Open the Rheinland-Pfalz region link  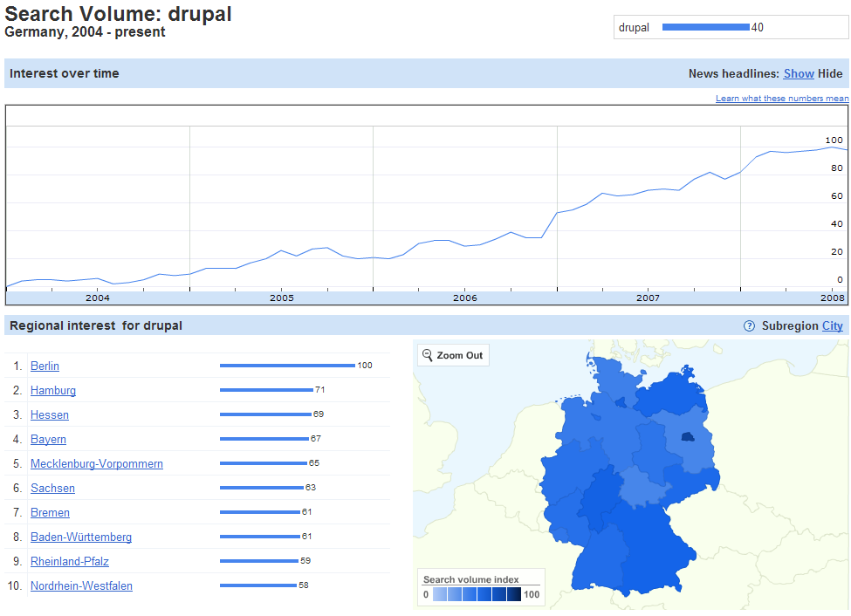(69, 562)
